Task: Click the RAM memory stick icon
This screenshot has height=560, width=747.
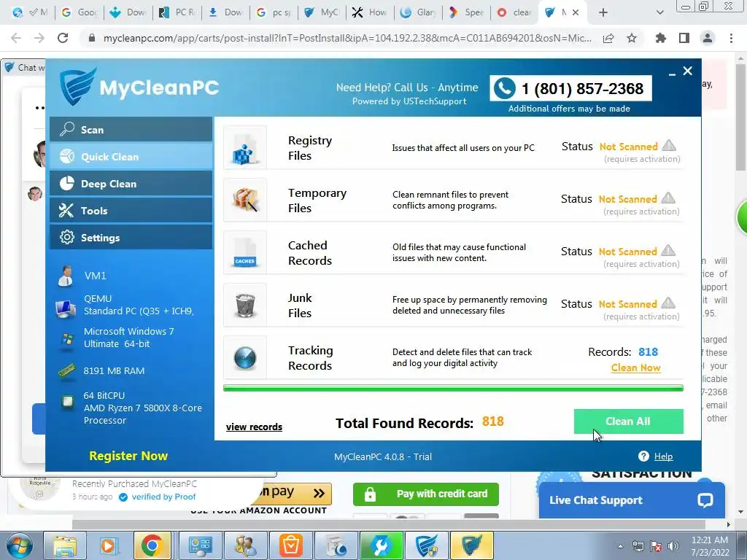Action: pos(66,370)
